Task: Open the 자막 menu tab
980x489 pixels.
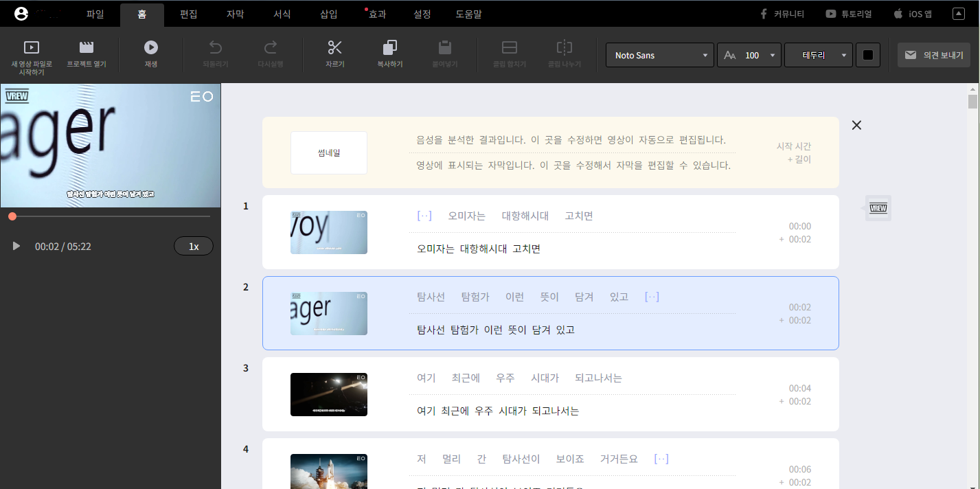Action: tap(235, 14)
